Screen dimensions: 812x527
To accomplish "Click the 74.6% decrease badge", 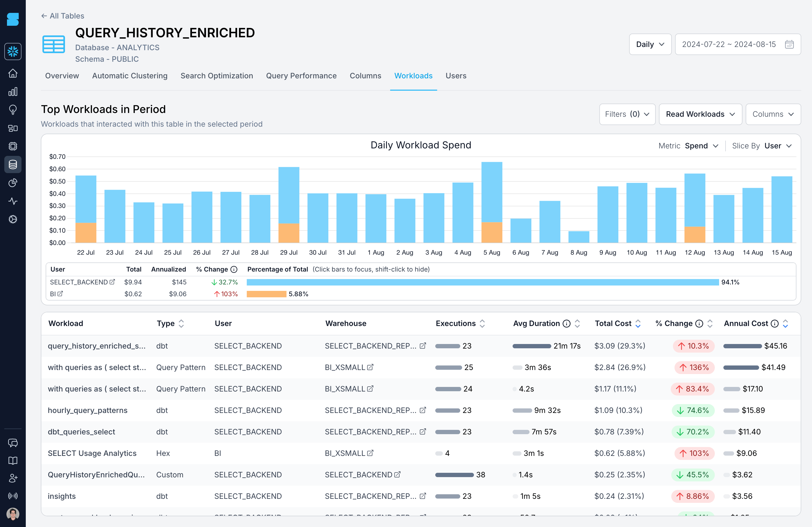I will (x=693, y=410).
